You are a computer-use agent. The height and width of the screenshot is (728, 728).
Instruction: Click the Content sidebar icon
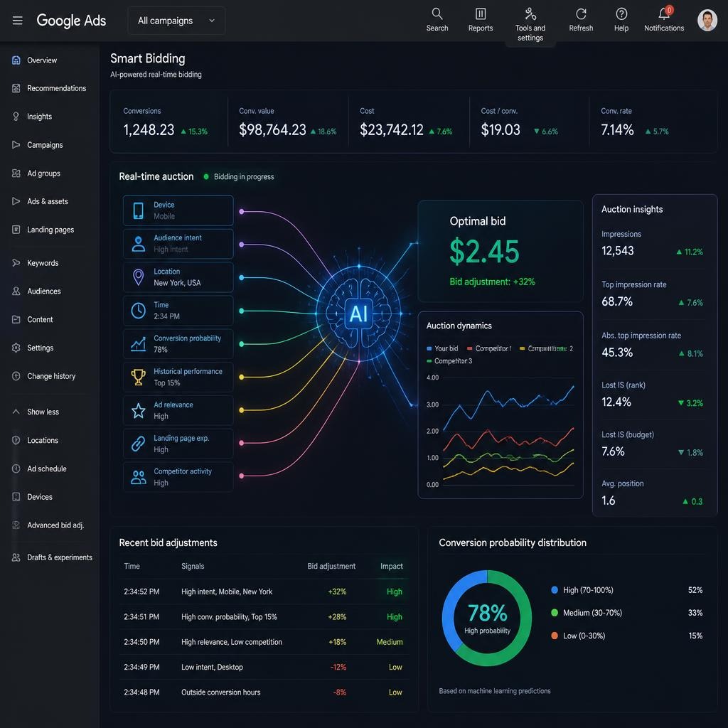[16, 319]
